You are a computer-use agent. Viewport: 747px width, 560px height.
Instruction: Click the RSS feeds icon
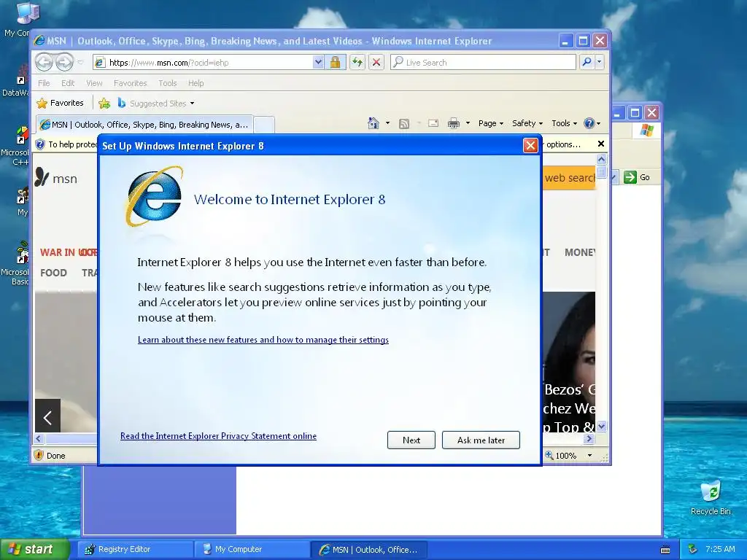[404, 124]
